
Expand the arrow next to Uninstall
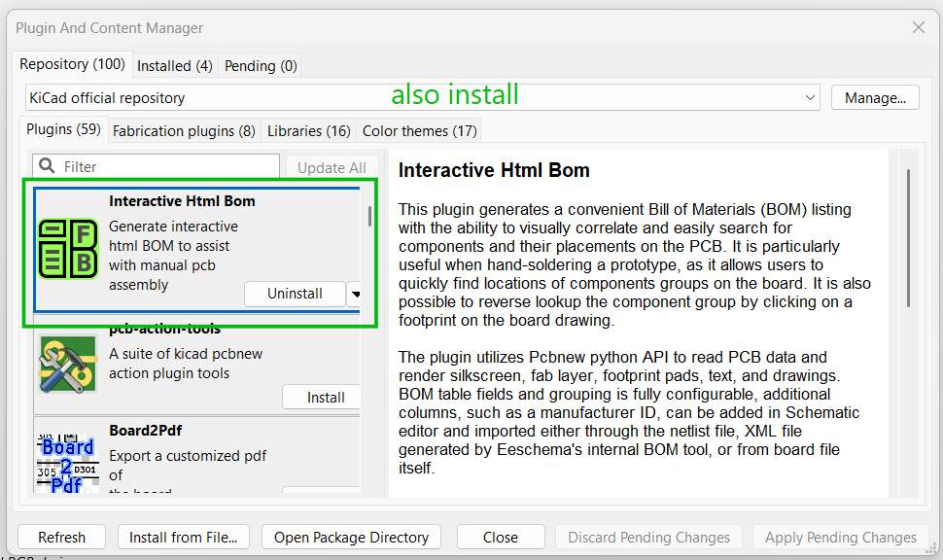tap(355, 294)
